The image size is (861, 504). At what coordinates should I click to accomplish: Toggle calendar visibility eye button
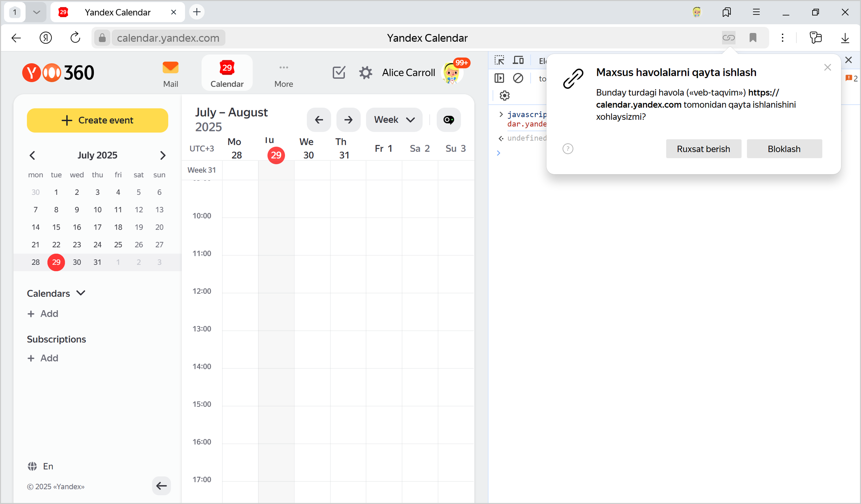[x=448, y=119]
